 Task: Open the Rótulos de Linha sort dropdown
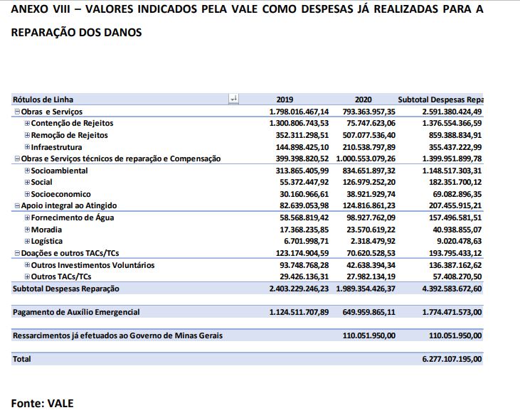tap(233, 99)
